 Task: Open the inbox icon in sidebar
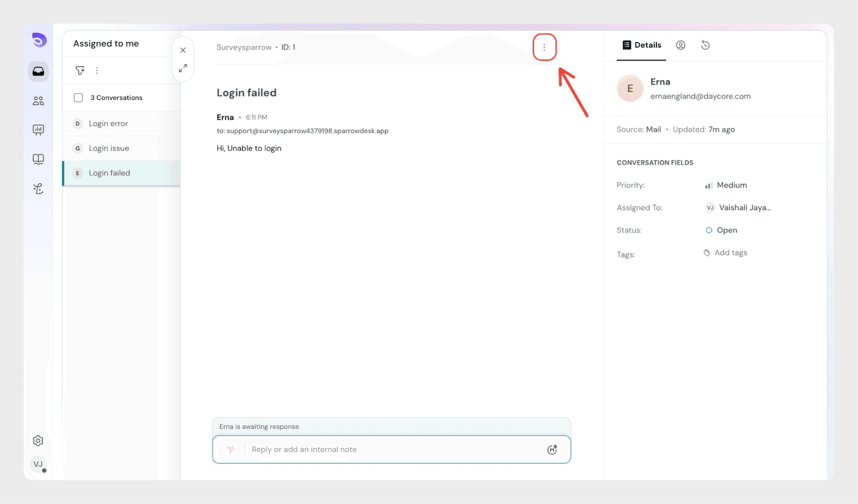coord(38,71)
